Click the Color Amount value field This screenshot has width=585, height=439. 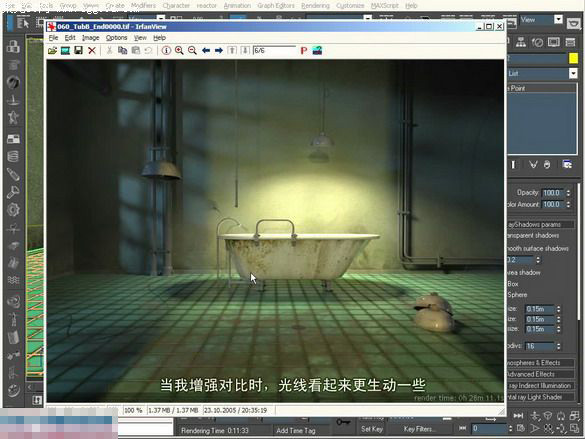point(553,204)
